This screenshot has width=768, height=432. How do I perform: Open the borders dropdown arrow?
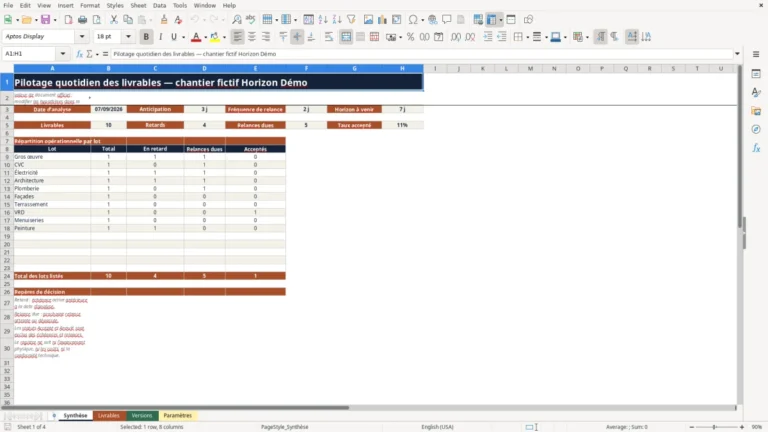[528, 37]
